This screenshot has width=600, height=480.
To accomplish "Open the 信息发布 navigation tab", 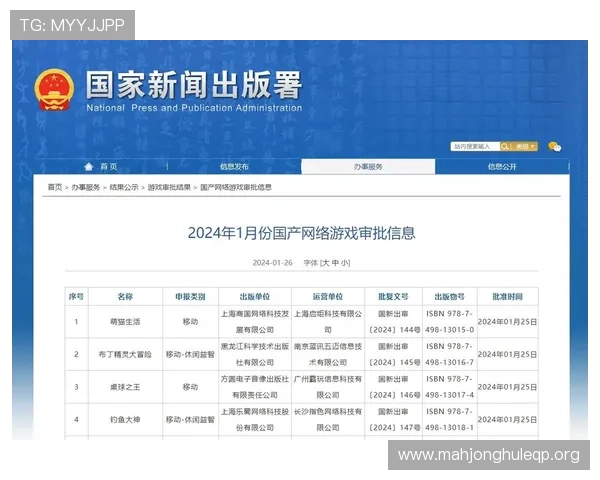I will pyautogui.click(x=234, y=167).
